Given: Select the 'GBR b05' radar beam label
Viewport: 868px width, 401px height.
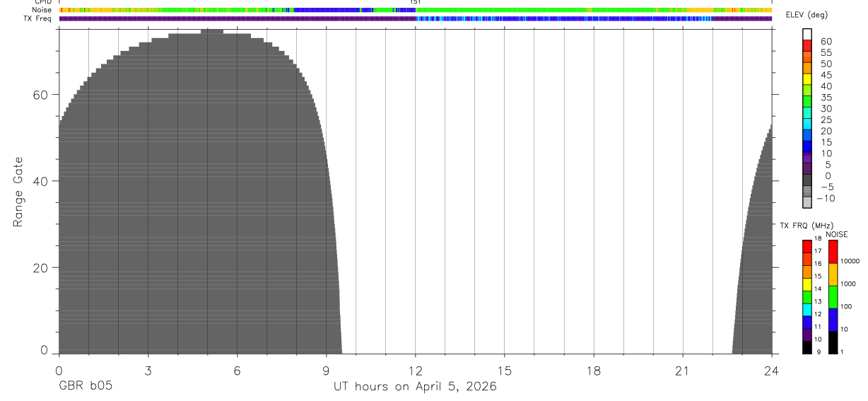Looking at the screenshot, I should pos(86,387).
